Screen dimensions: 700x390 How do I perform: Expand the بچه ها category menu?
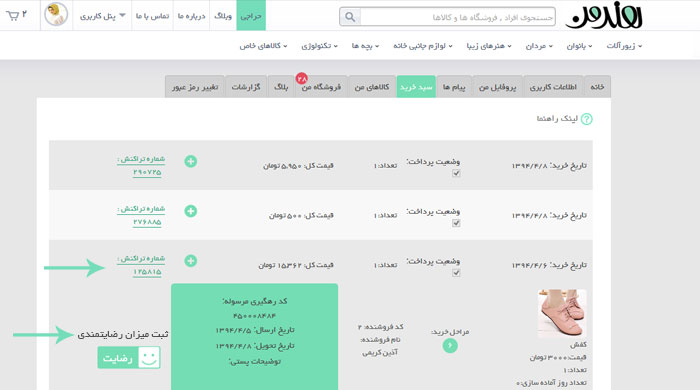[365, 46]
